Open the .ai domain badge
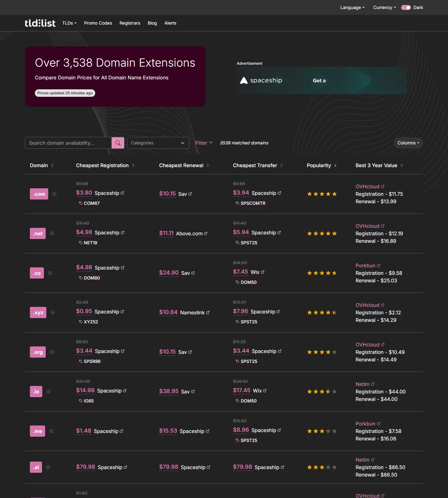Image resolution: width=448 pixels, height=498 pixels. click(x=36, y=467)
